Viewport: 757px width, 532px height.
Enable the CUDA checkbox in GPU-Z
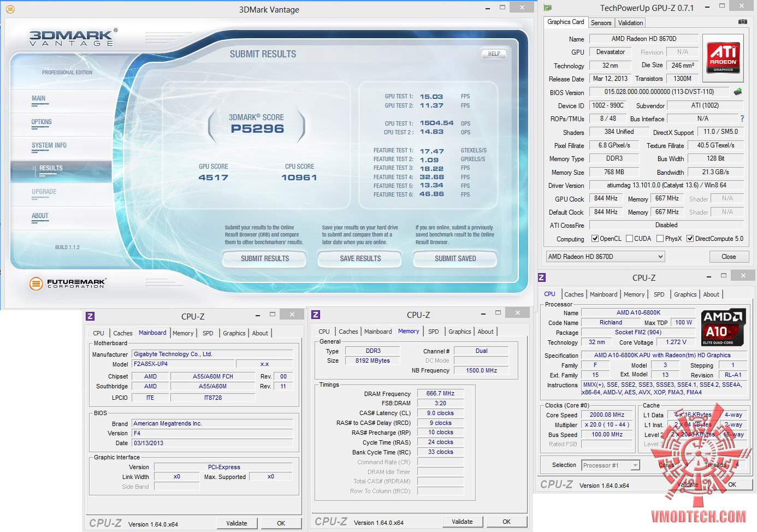click(629, 239)
